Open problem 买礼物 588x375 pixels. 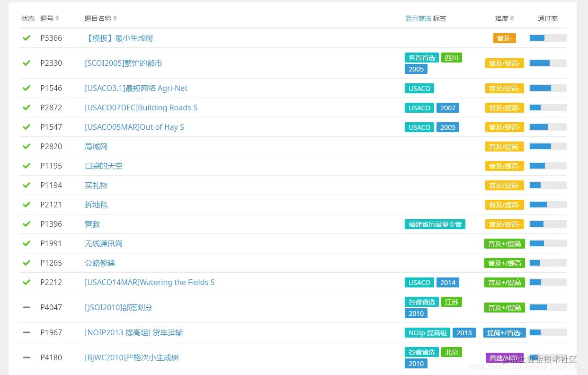[x=96, y=185]
